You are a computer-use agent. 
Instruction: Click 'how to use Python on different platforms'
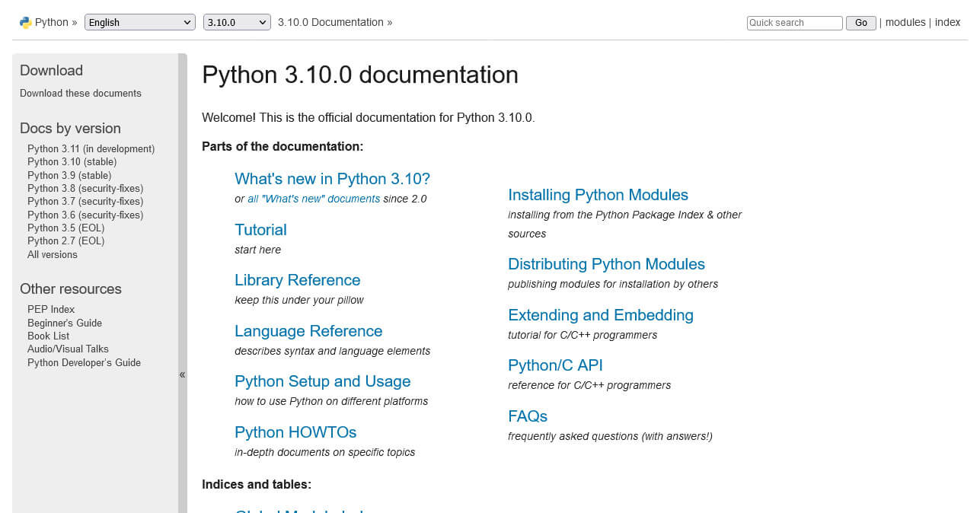(x=331, y=401)
